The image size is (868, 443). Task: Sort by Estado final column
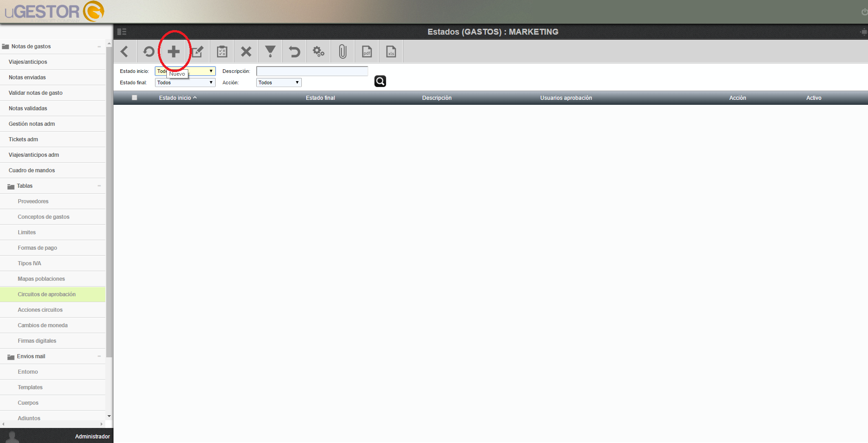pyautogui.click(x=320, y=98)
